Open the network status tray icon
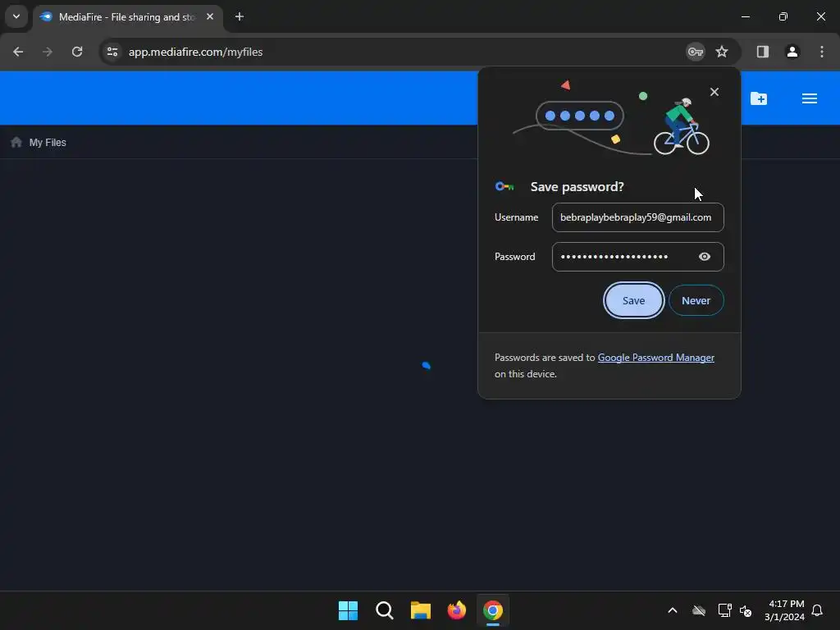Screen dimensions: 840x630 coord(724,610)
